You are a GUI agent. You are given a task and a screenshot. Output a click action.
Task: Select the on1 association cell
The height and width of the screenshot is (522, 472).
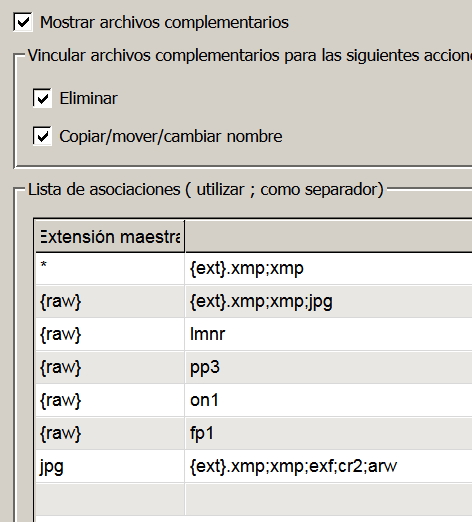pyautogui.click(x=328, y=400)
